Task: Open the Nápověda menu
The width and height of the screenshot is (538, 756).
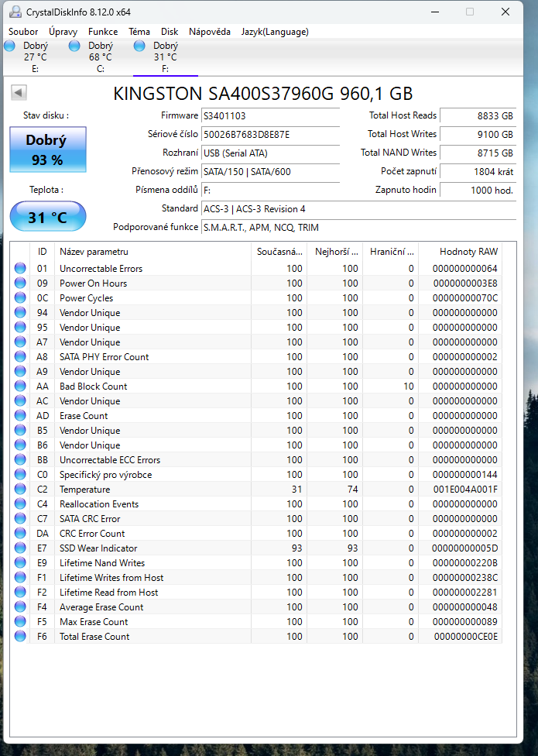Action: (x=210, y=32)
